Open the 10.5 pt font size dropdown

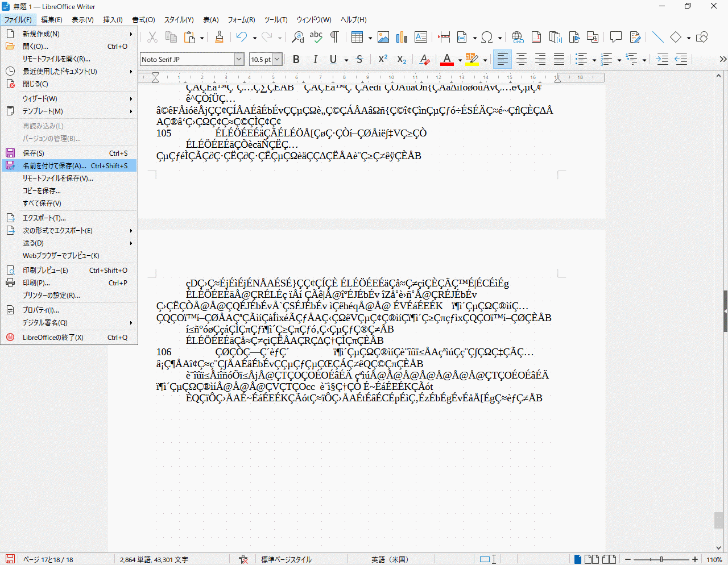[278, 59]
